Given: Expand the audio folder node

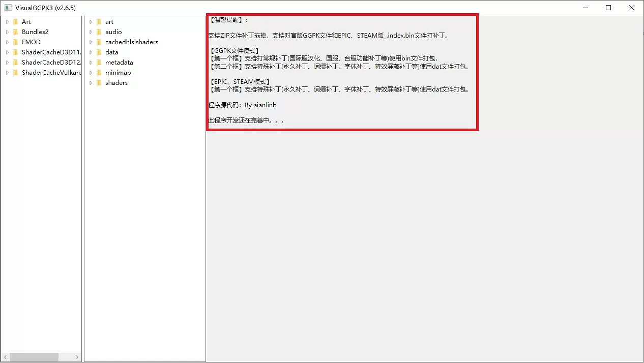Looking at the screenshot, I should click(92, 32).
